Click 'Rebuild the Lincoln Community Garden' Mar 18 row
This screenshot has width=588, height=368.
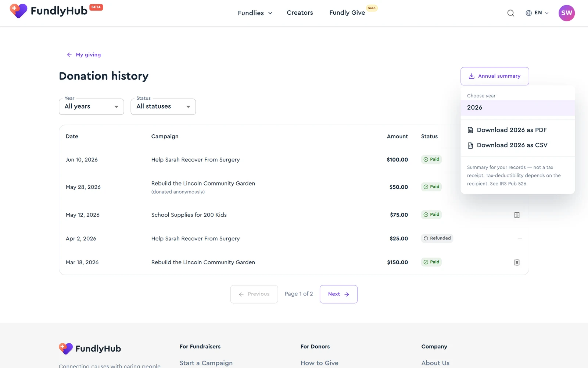(203, 262)
